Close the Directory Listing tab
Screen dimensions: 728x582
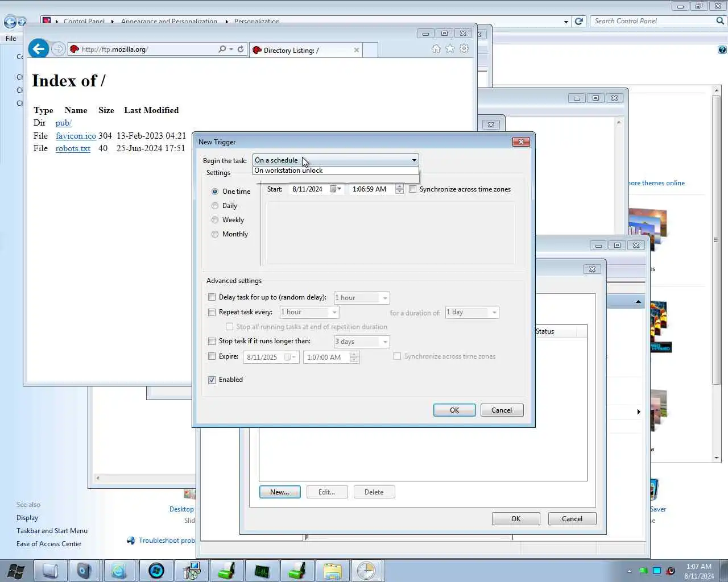click(x=357, y=50)
